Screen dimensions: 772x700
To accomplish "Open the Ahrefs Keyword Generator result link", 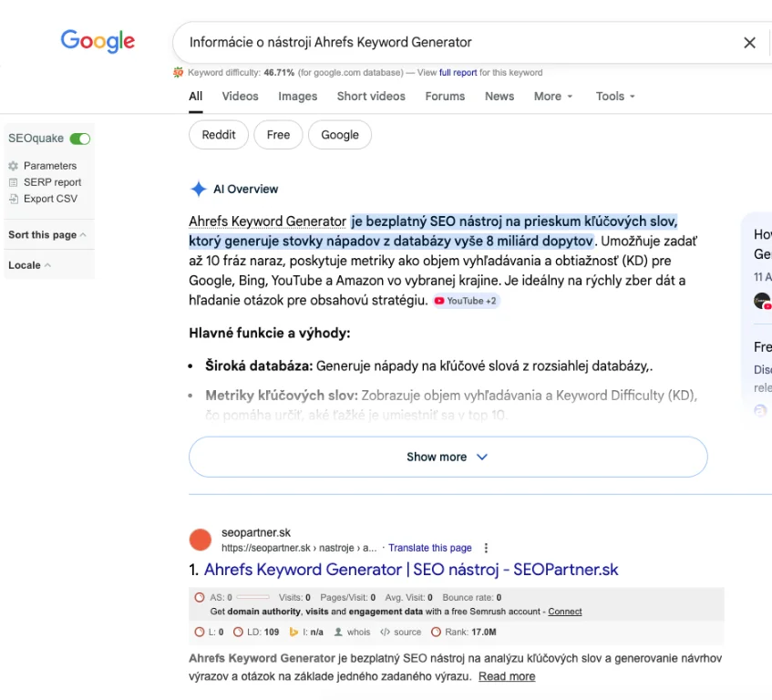I will [411, 570].
